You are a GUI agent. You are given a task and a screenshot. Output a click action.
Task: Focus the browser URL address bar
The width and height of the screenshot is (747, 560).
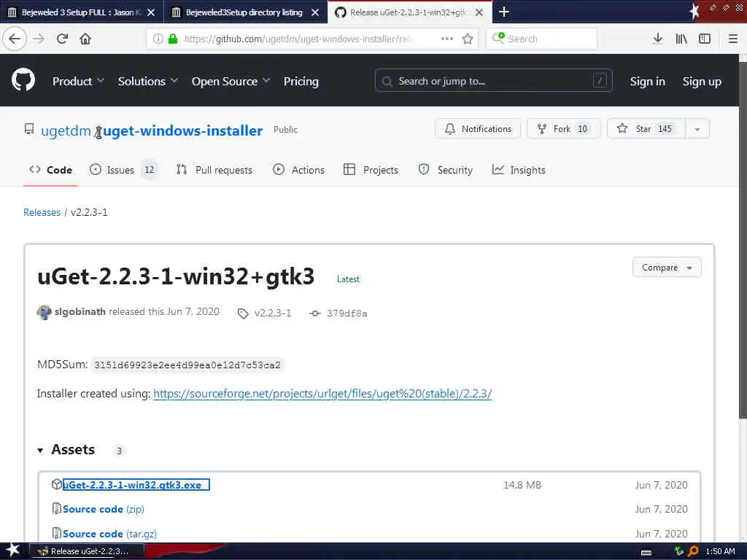298,39
